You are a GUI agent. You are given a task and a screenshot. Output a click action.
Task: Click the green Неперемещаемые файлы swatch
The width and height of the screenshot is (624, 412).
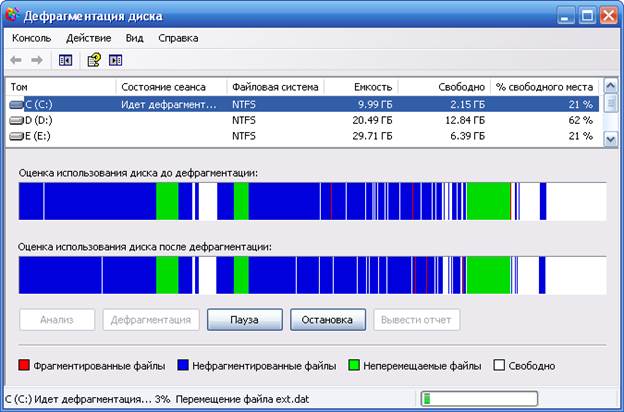pyautogui.click(x=354, y=365)
